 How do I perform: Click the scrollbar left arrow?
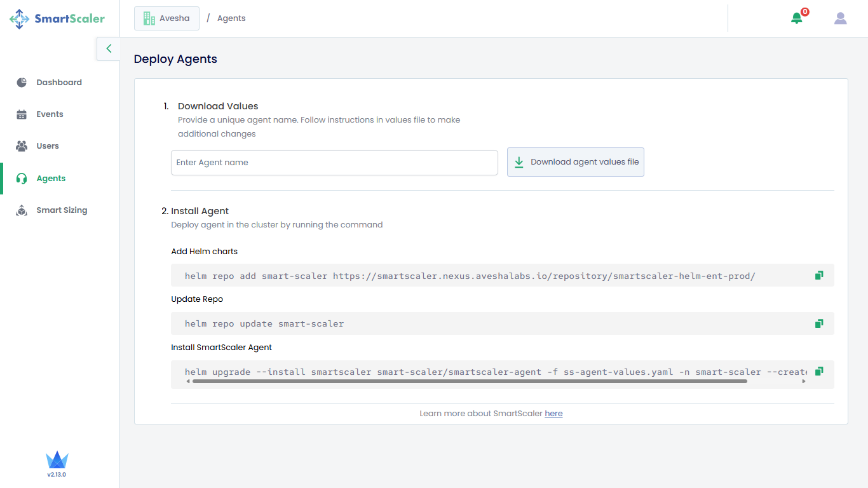[188, 381]
